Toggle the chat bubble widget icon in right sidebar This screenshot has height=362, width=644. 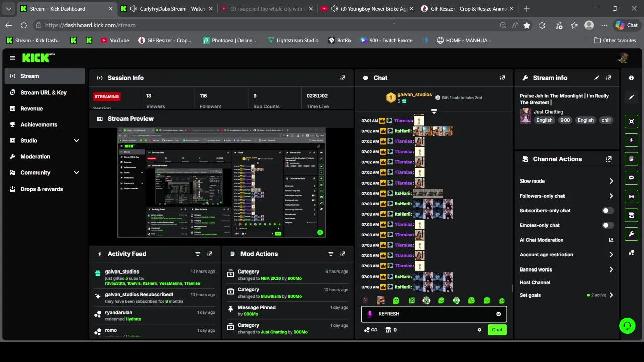(x=631, y=177)
